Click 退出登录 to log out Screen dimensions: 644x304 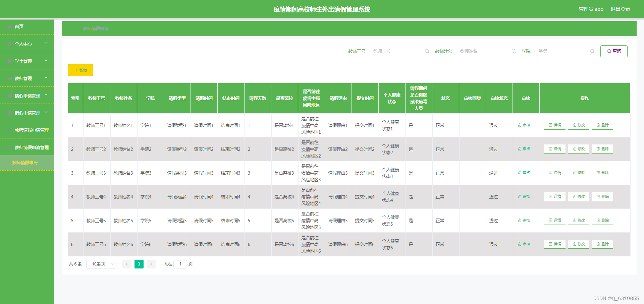click(620, 9)
